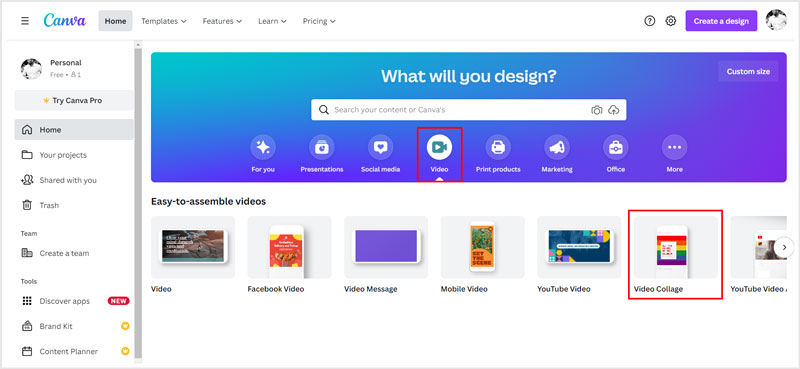Open Content Planner in the sidebar
Viewport: 800px width, 369px height.
(74, 351)
